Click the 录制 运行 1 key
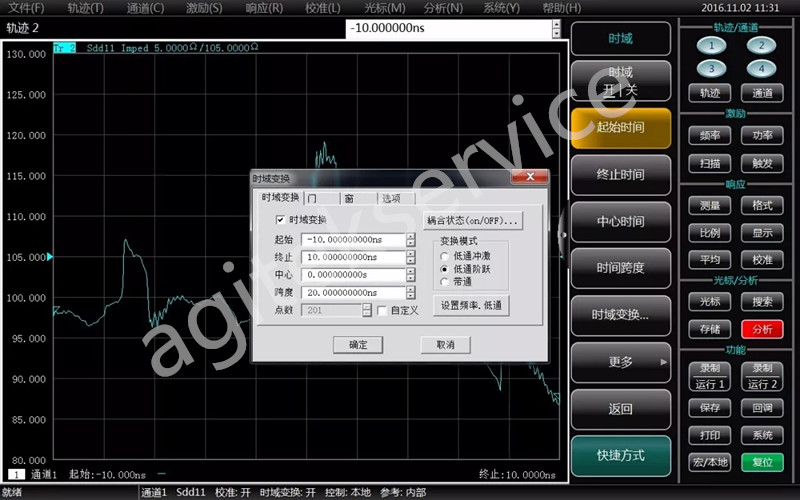This screenshot has width=800, height=500. [709, 377]
